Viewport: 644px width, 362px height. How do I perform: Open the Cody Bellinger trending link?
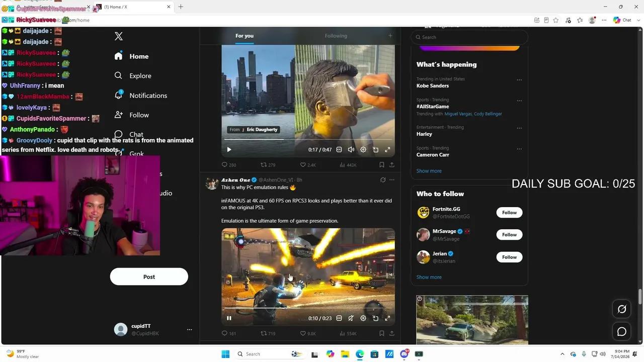[x=488, y=114]
